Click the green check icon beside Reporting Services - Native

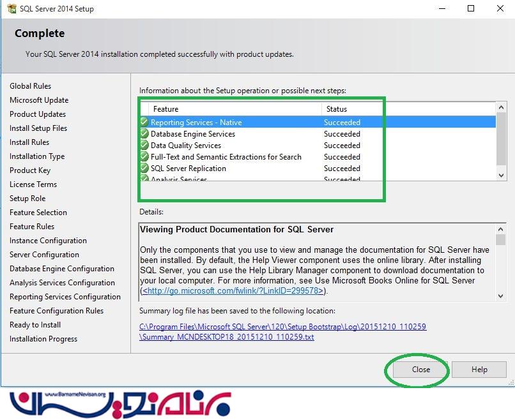point(144,122)
